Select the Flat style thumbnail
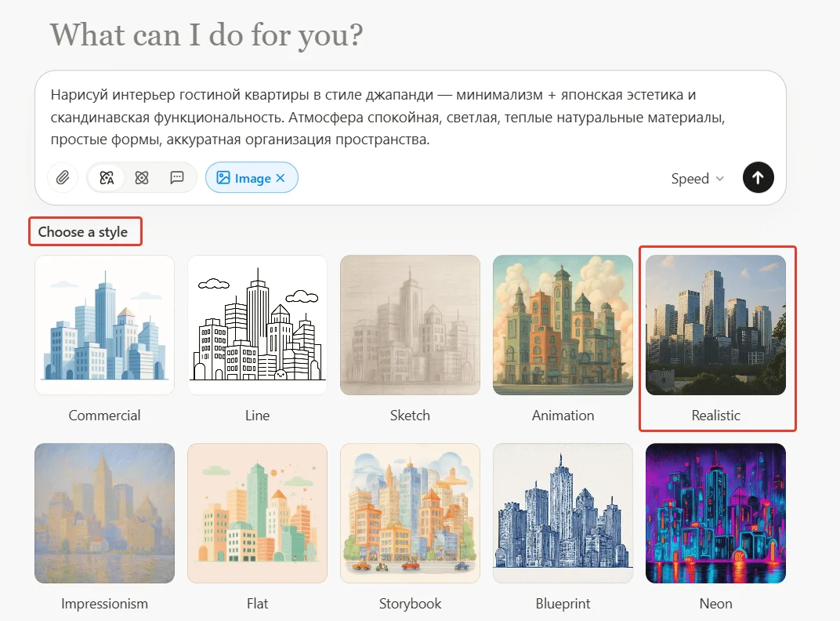 point(257,514)
